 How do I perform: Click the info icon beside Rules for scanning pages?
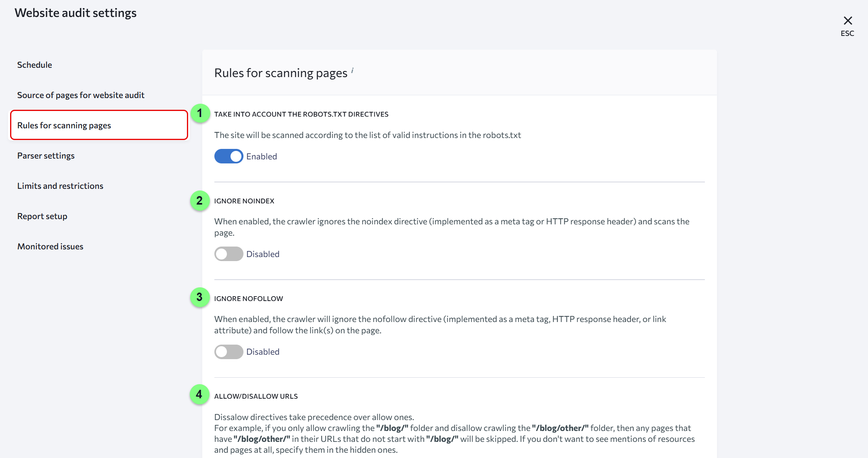pyautogui.click(x=352, y=71)
